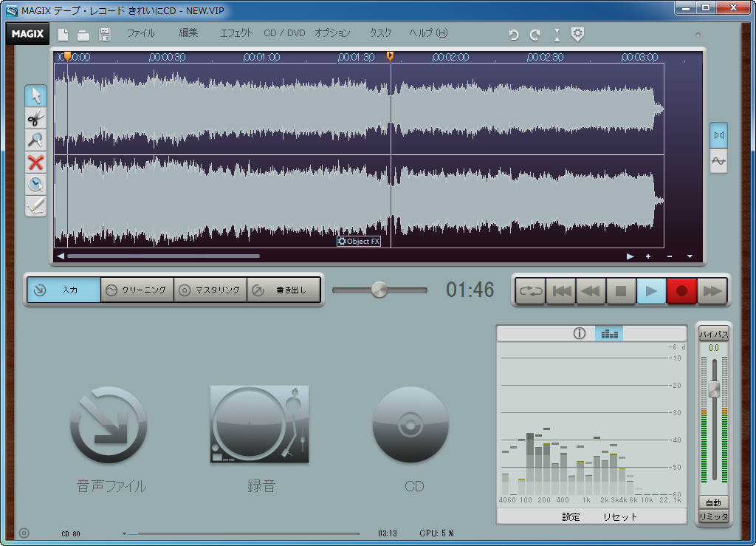The width and height of the screenshot is (756, 546).
Task: Open the ヘルプ (H) menu
Action: coord(428,33)
